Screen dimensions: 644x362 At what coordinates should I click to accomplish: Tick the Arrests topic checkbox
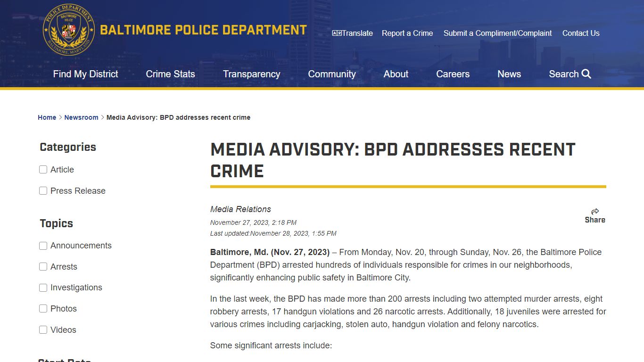[43, 267]
